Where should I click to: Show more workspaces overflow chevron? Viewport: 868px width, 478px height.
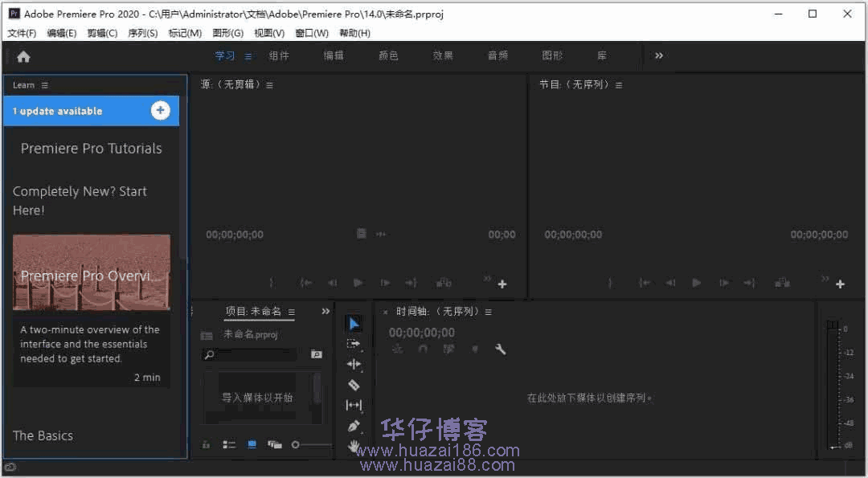click(x=659, y=55)
